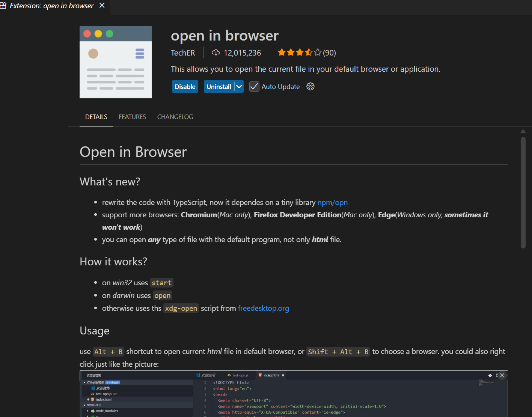Expand the Uninstall dropdown arrow
This screenshot has height=417, width=532.
(x=239, y=87)
